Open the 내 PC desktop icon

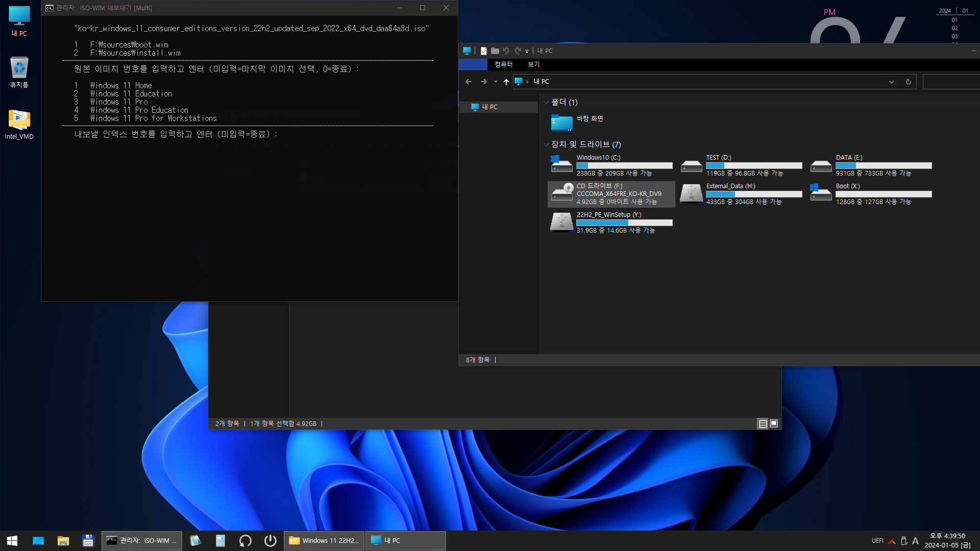point(19,21)
